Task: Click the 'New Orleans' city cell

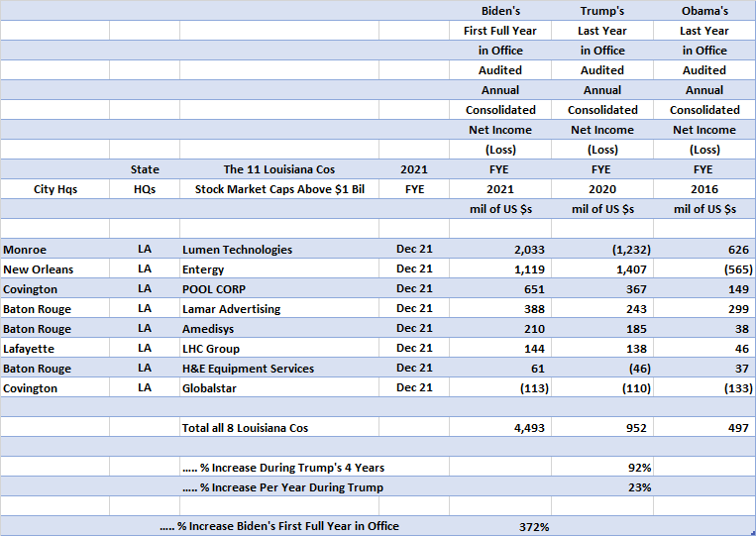Action: click(x=54, y=268)
